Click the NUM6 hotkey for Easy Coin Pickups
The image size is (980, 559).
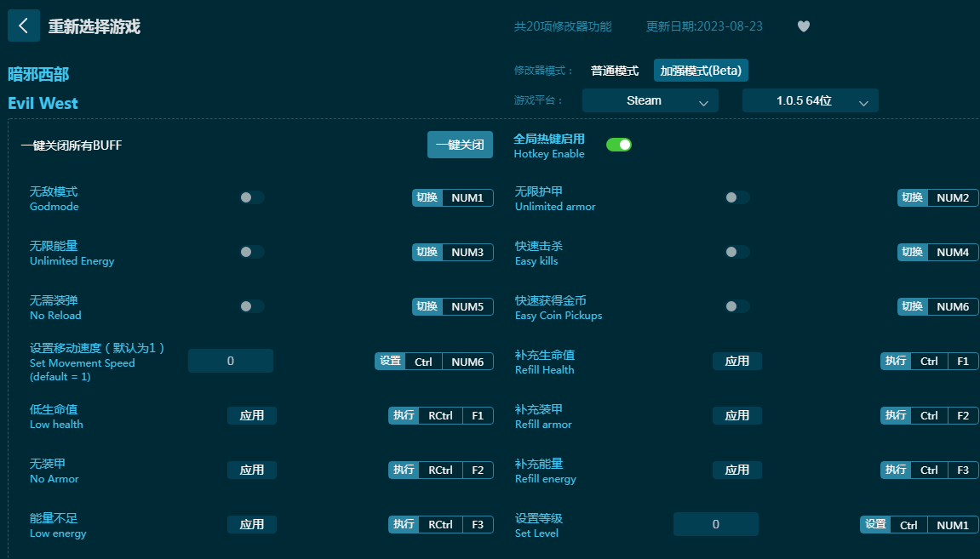pos(953,306)
